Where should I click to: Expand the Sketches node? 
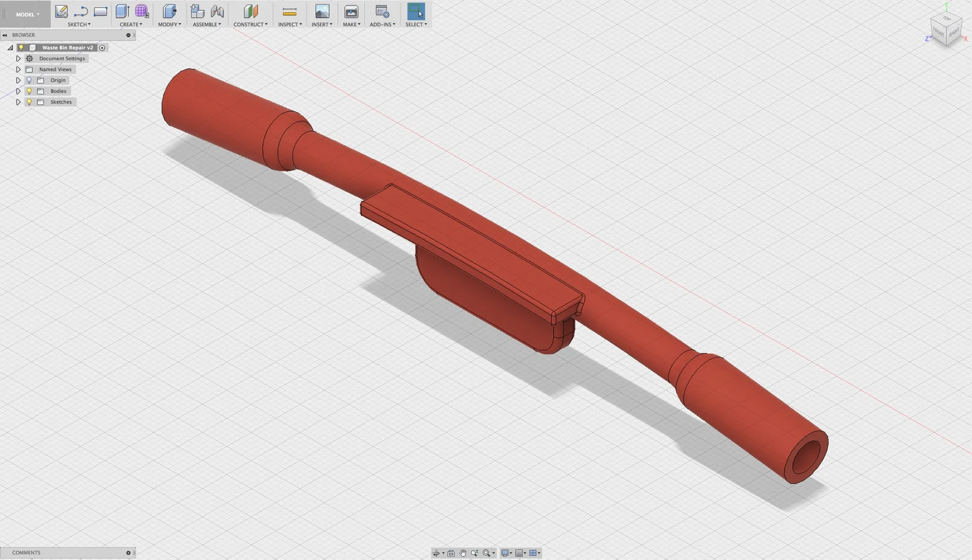pyautogui.click(x=18, y=102)
